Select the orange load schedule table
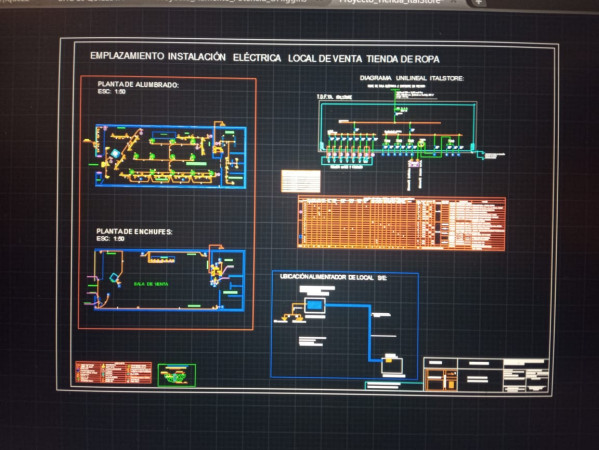 click(x=401, y=223)
